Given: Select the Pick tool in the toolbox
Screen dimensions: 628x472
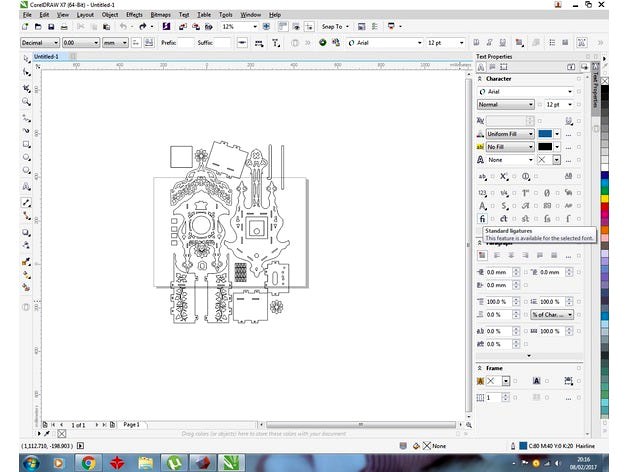Looking at the screenshot, I should tap(27, 59).
